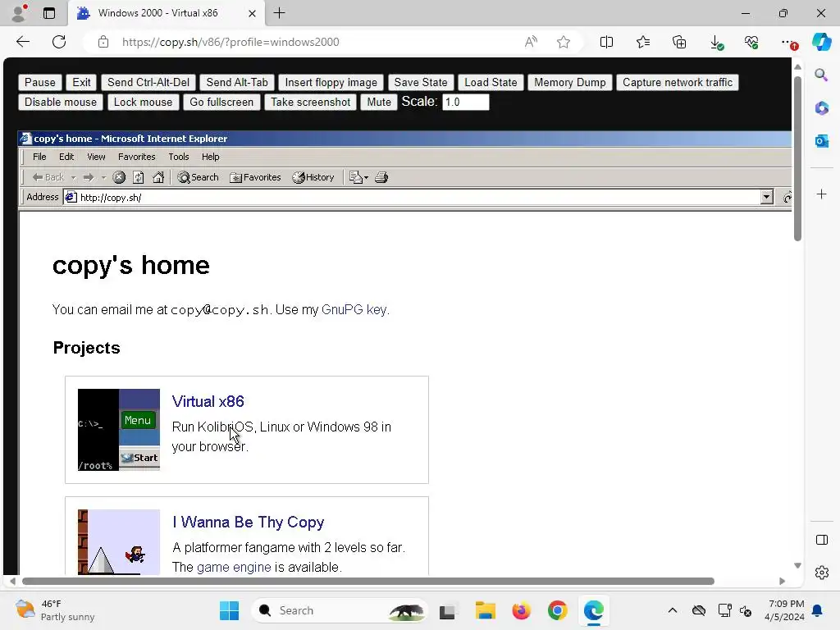Open dropdown next to IE Edit icon
The height and width of the screenshot is (630, 840).
click(367, 178)
